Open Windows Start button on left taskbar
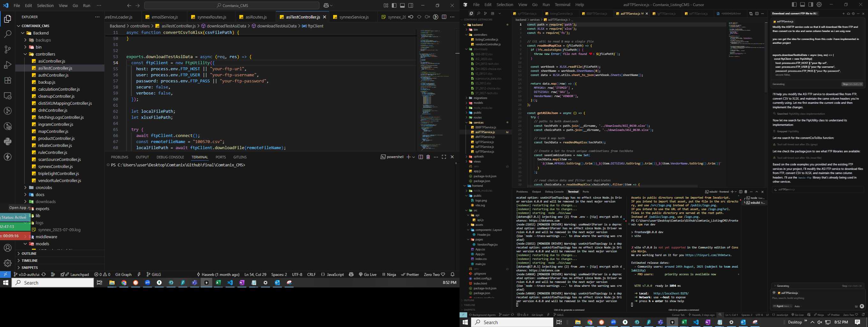868x327 pixels. [x=6, y=283]
